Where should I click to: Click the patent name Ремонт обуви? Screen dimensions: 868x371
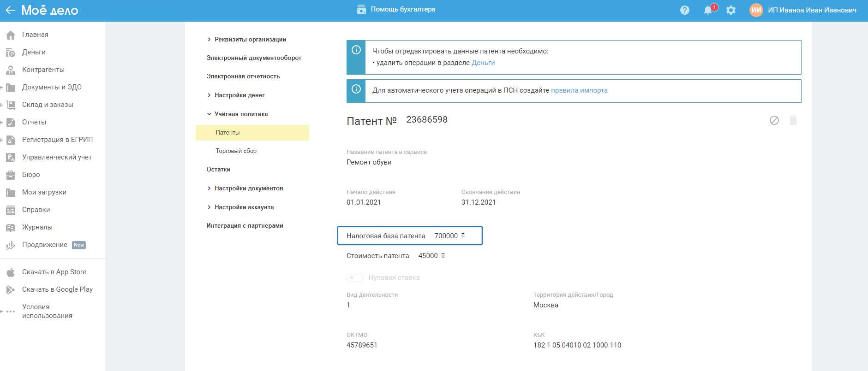[369, 162]
